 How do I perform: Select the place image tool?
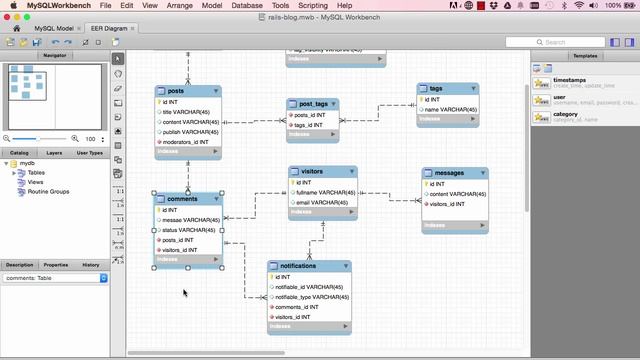[118, 131]
